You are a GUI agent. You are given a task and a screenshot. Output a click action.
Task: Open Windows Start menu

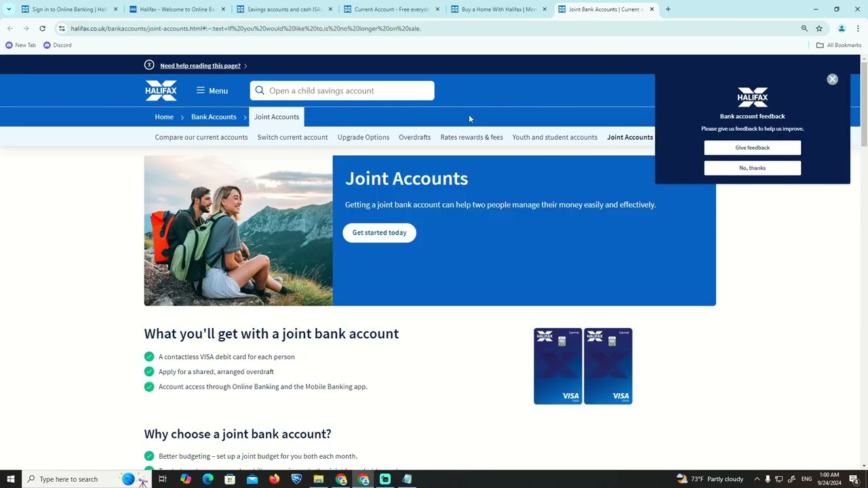pyautogui.click(x=10, y=479)
